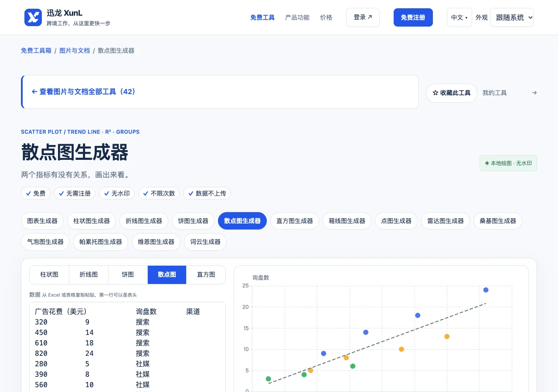
Task: Go to 词云生成器 tool
Action: [205, 242]
